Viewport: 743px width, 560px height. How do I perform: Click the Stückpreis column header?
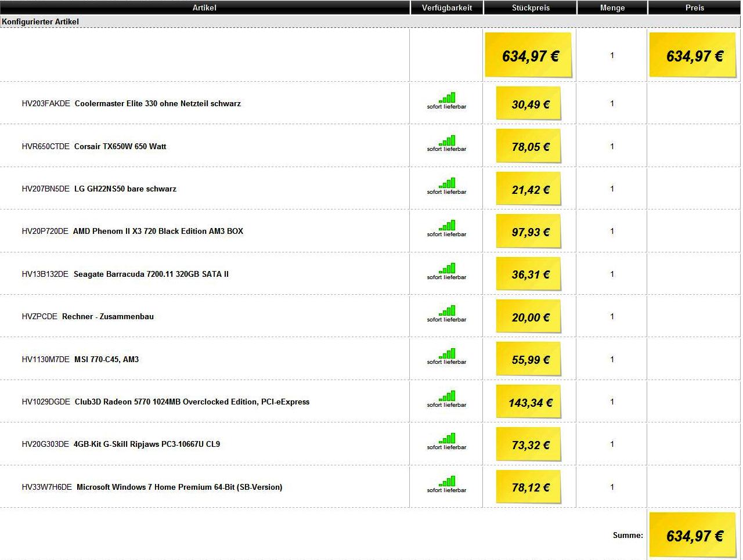tap(531, 8)
